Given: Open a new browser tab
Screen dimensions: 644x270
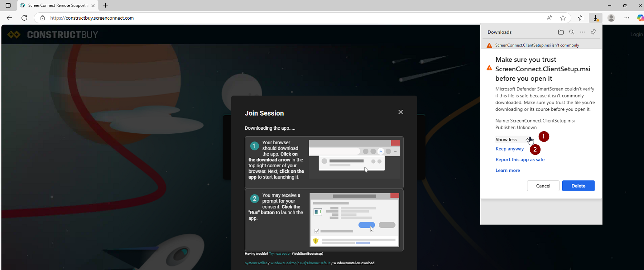Looking at the screenshot, I should coord(106,5).
